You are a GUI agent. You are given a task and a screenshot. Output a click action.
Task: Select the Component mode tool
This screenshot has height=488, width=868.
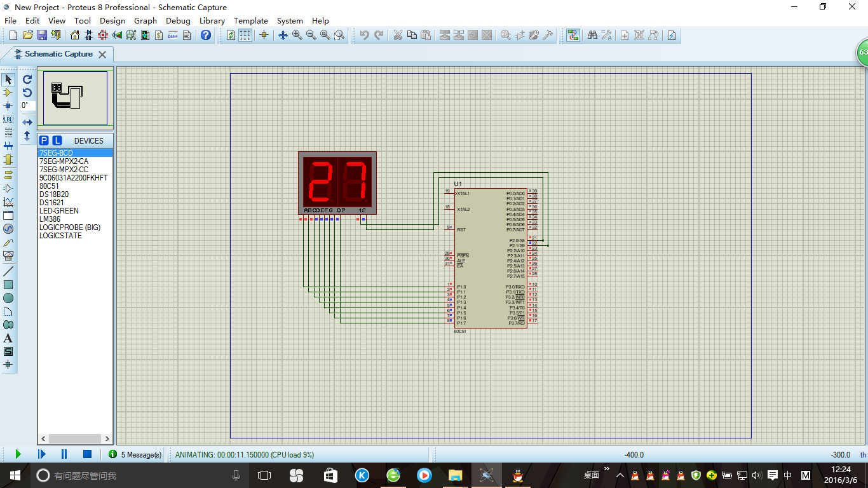pyautogui.click(x=8, y=93)
